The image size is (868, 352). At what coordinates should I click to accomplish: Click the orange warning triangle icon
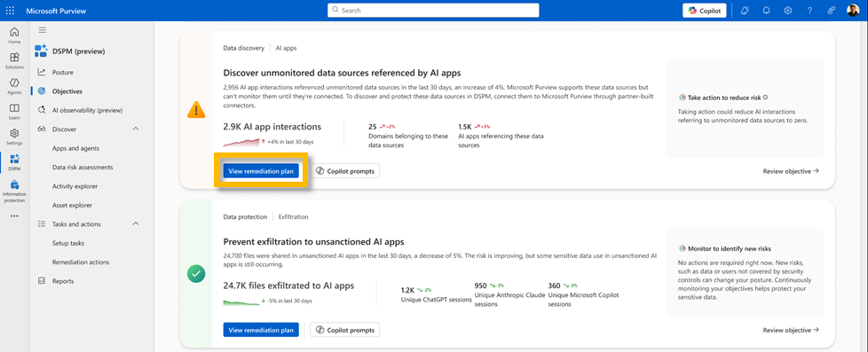tap(196, 110)
